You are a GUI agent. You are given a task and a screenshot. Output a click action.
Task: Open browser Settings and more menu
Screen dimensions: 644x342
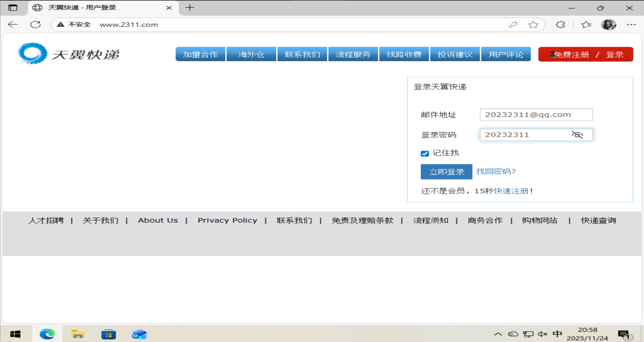[631, 24]
